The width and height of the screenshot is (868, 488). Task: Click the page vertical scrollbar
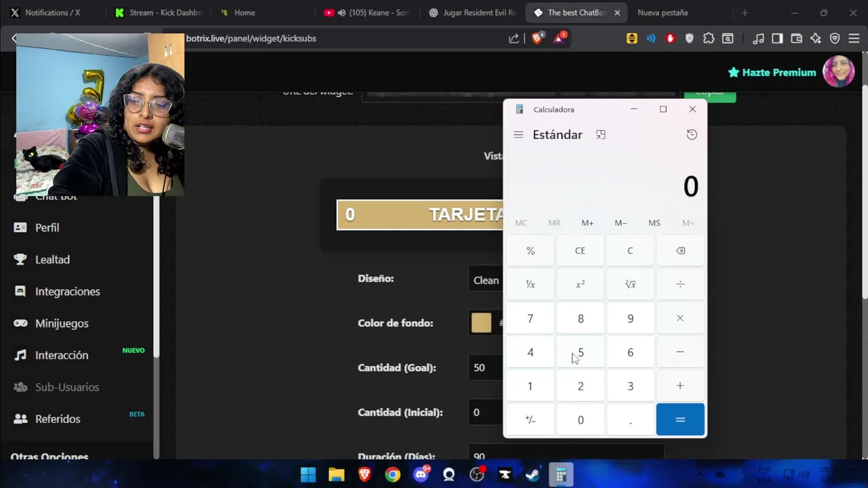[865, 193]
